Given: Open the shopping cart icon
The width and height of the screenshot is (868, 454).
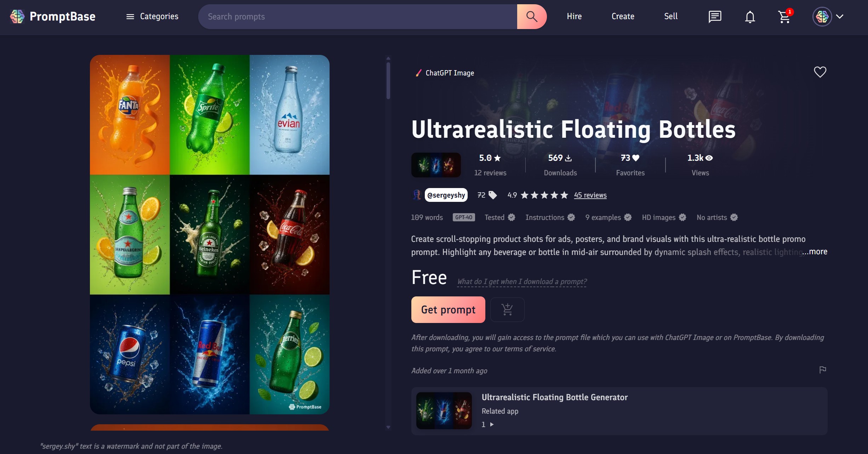Looking at the screenshot, I should pos(784,16).
